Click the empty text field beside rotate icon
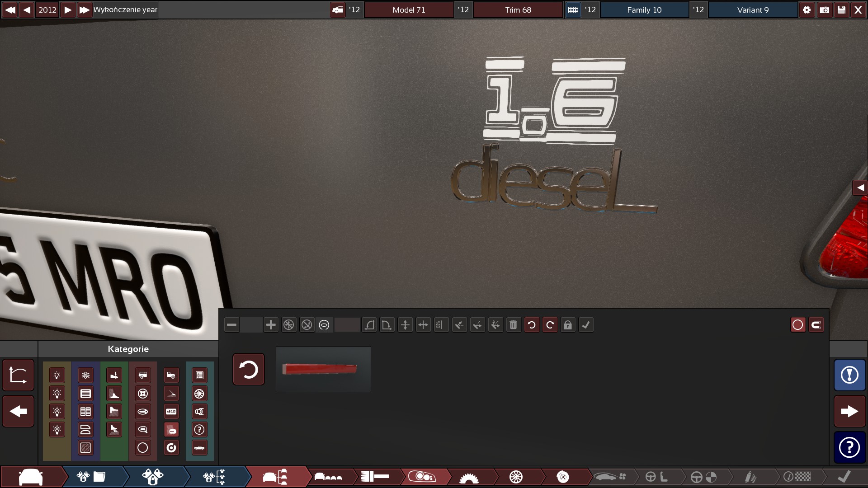This screenshot has width=868, height=488. (x=347, y=325)
